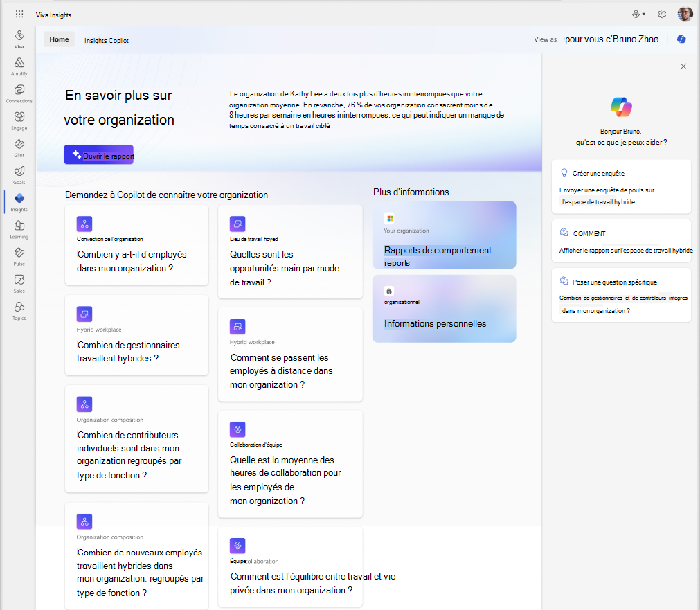Open Pulse in the left sidebar
The width and height of the screenshot is (700, 610).
coord(19,257)
